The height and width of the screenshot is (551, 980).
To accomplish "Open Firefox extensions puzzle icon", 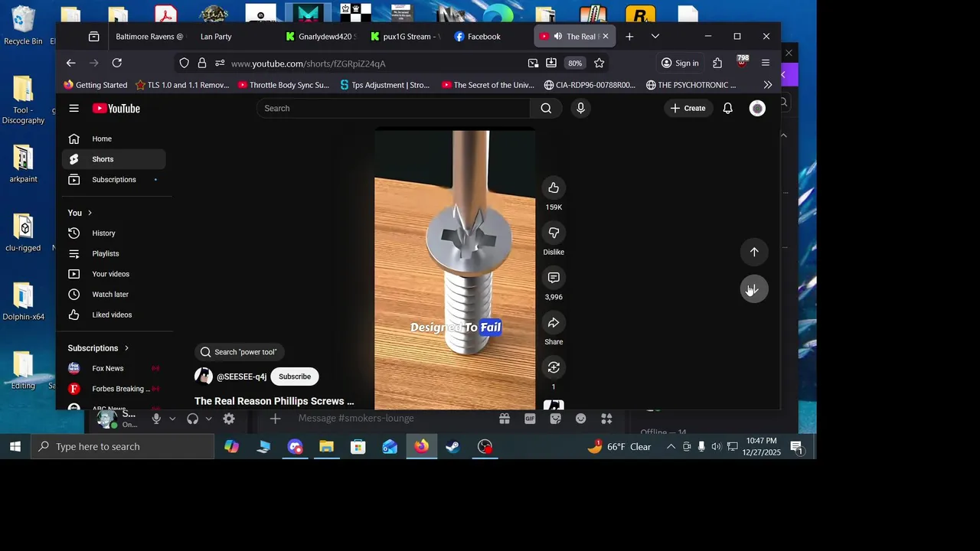I will 717,63.
